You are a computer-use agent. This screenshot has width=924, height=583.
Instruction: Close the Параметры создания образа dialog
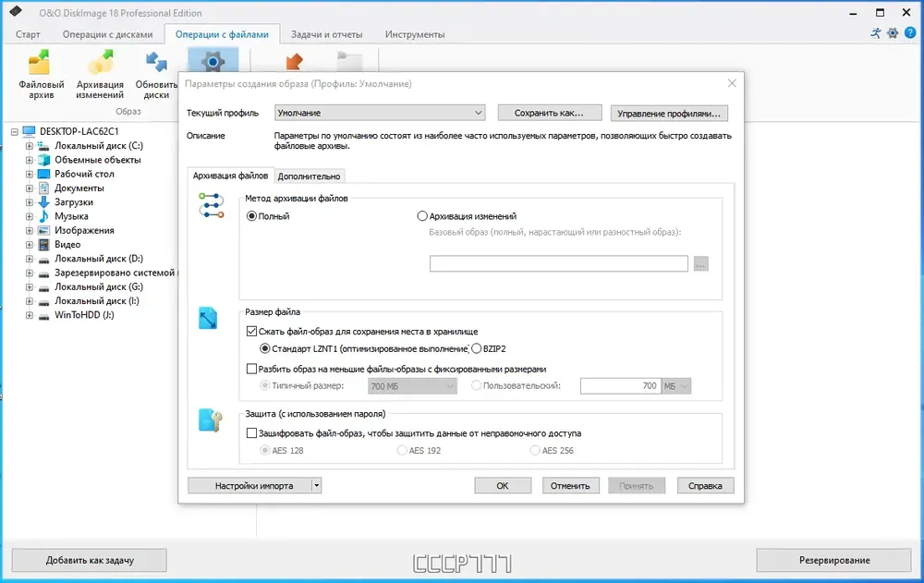732,83
